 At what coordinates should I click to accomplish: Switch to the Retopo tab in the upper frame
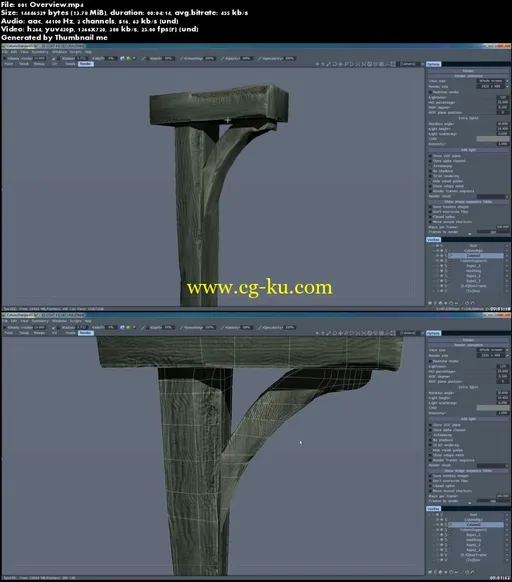point(39,64)
